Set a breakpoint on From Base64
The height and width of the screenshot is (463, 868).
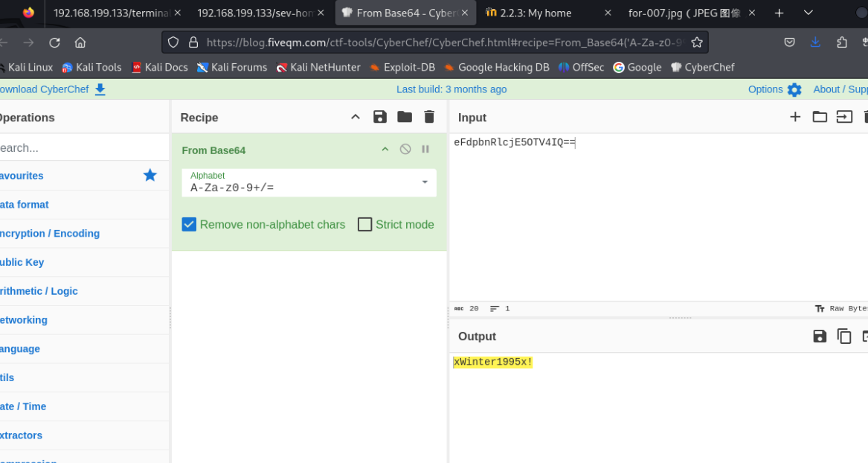click(x=425, y=150)
